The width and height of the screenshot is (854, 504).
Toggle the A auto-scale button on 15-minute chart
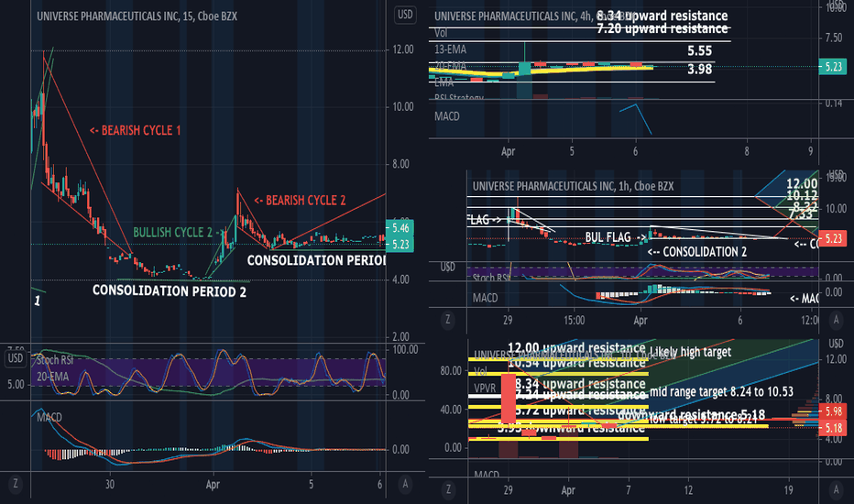coord(405,483)
